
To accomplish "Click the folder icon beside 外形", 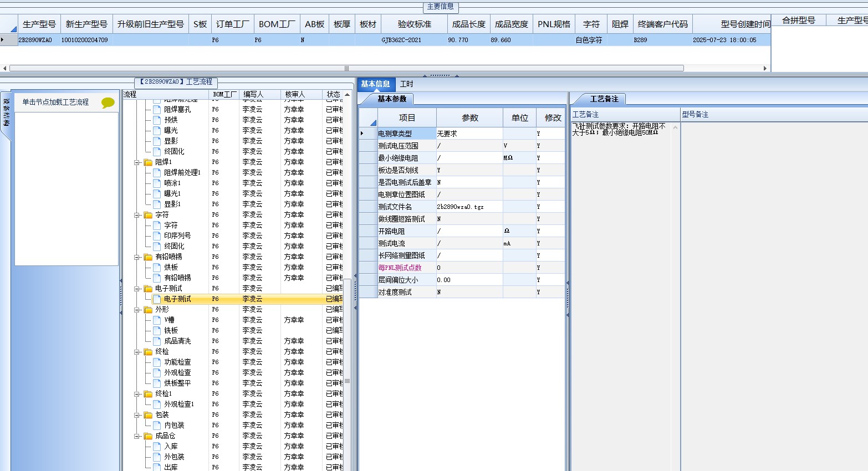I will click(x=148, y=310).
